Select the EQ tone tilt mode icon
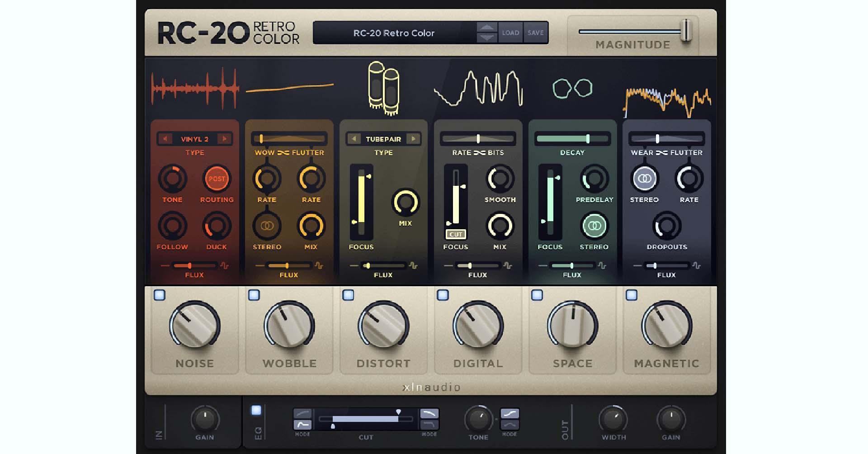This screenshot has height=454, width=868. [509, 413]
